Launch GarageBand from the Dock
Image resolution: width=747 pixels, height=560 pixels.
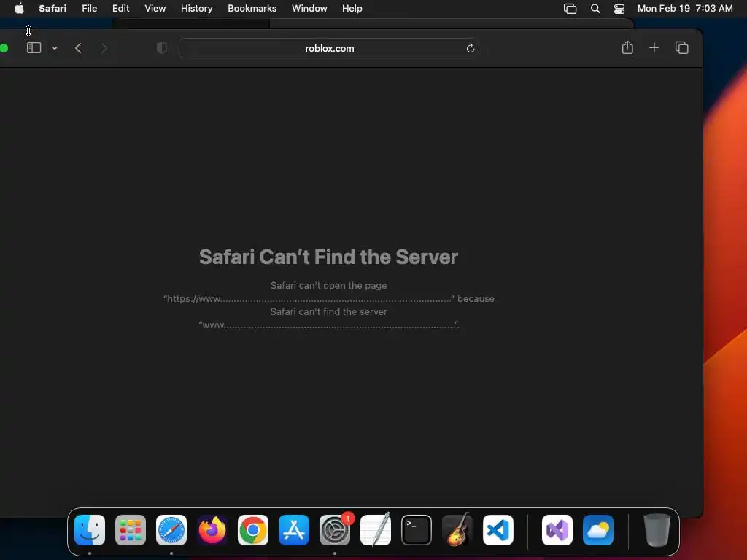pyautogui.click(x=457, y=530)
